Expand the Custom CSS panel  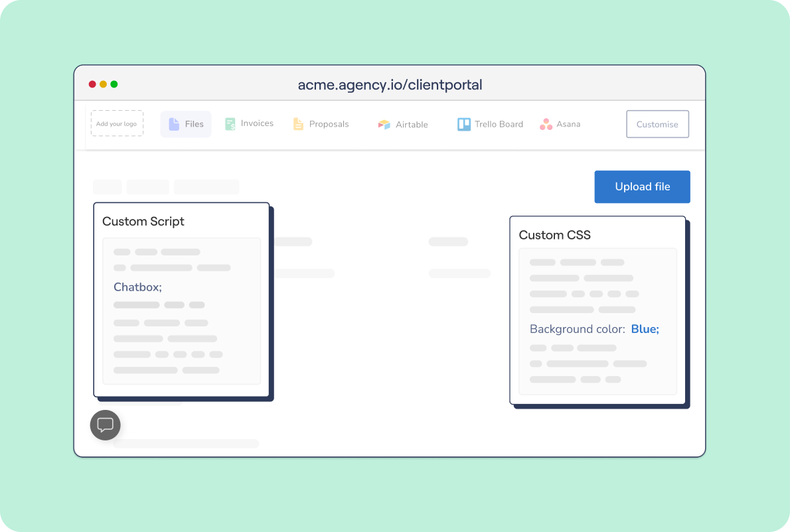555,235
